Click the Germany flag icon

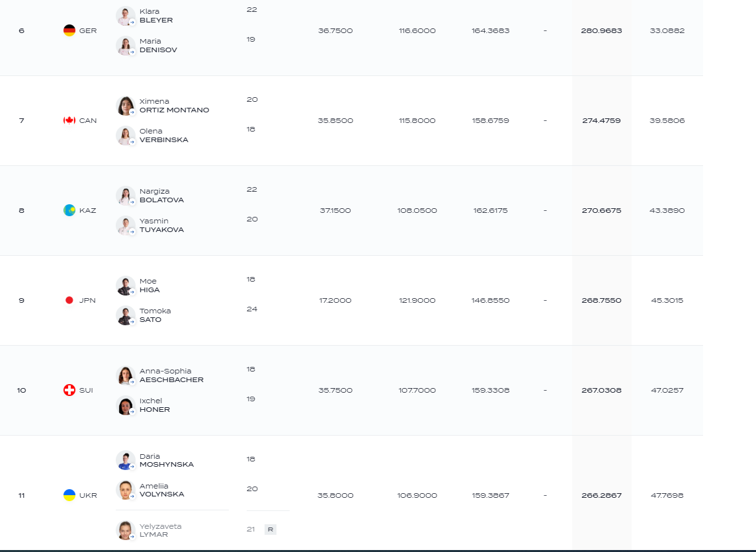click(x=69, y=30)
